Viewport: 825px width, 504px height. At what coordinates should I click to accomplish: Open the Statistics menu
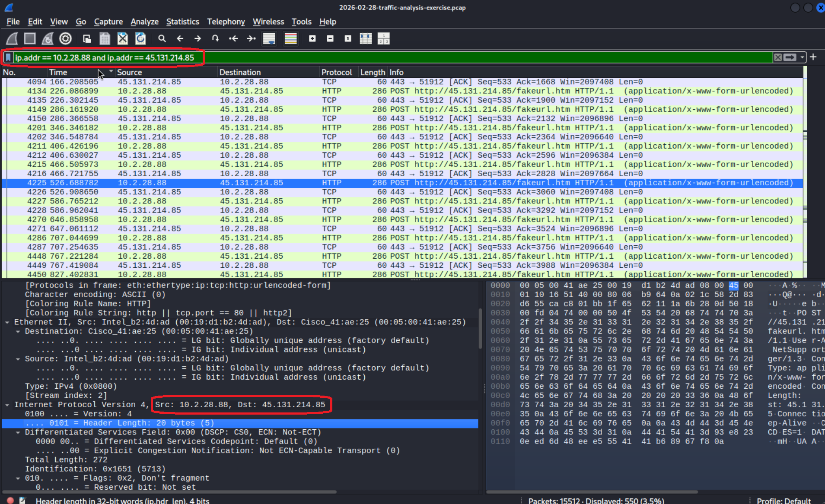pos(183,22)
